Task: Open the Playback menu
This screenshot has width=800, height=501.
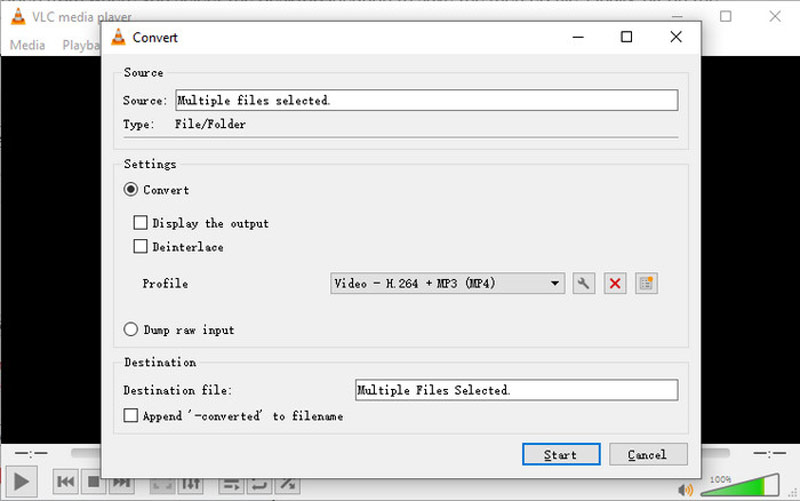Action: (81, 45)
